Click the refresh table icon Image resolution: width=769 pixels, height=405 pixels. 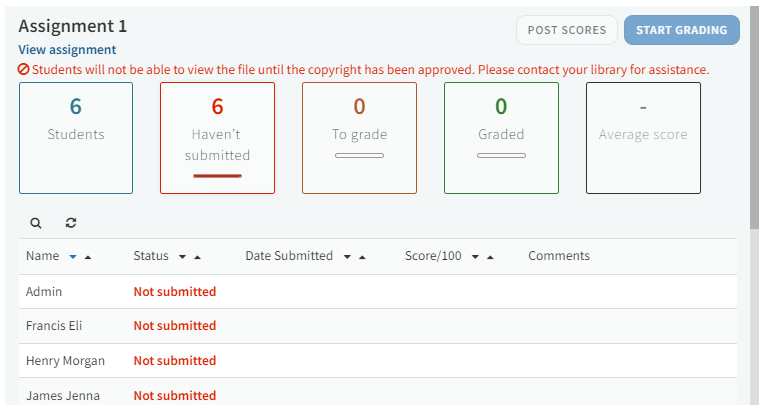(71, 223)
